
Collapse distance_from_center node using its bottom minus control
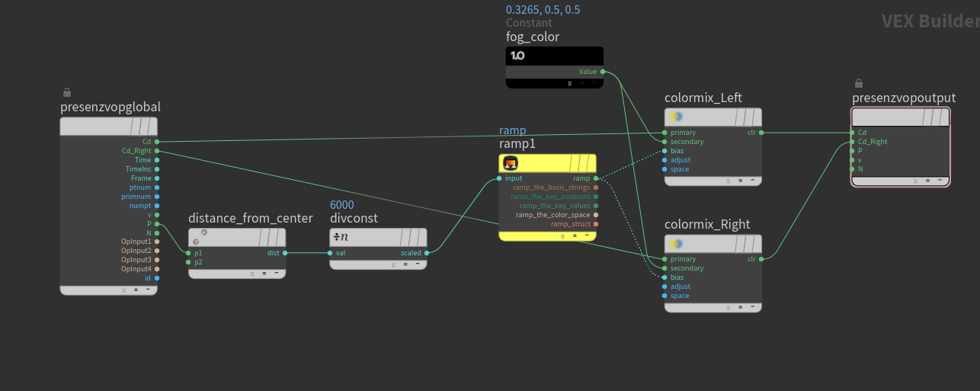(x=276, y=273)
